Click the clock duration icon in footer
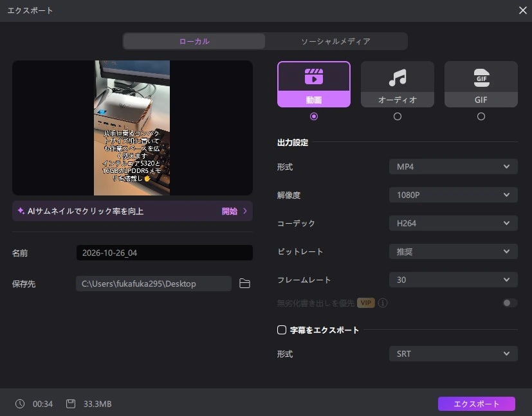 click(x=20, y=404)
